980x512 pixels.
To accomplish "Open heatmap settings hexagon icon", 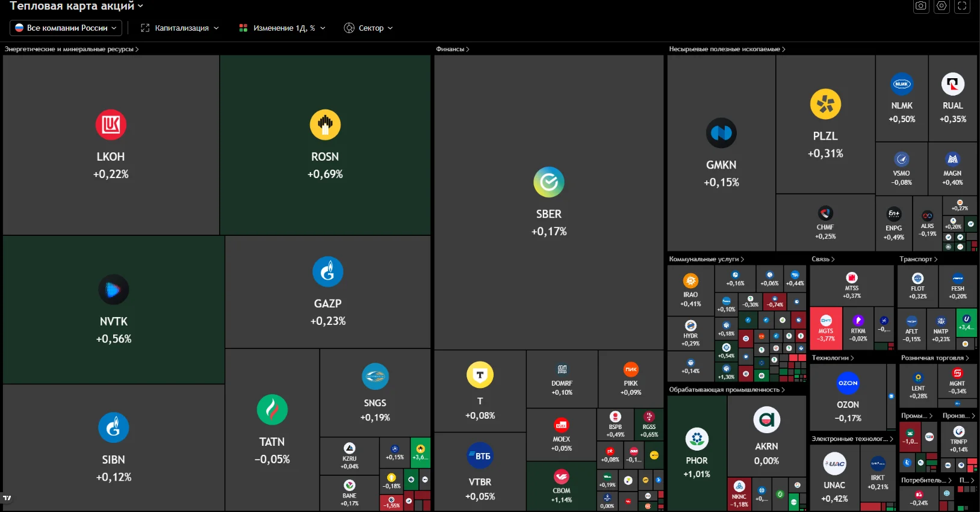I will [x=941, y=6].
